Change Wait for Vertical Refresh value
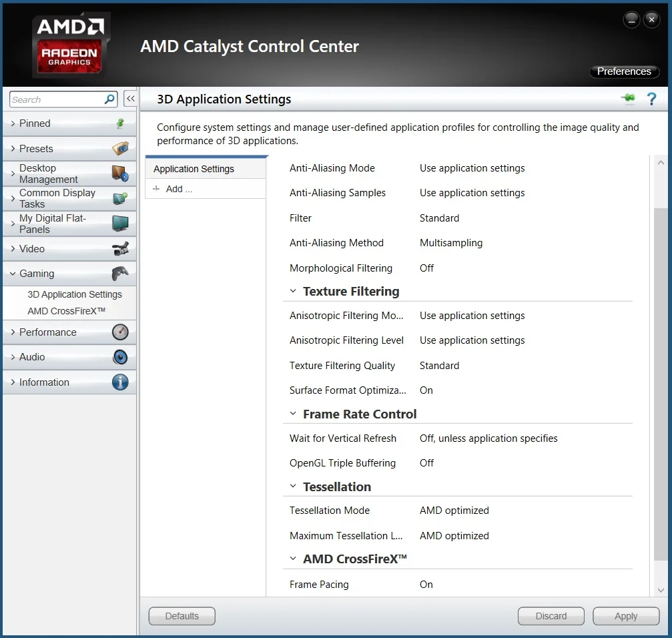This screenshot has width=672, height=638. pyautogui.click(x=488, y=438)
